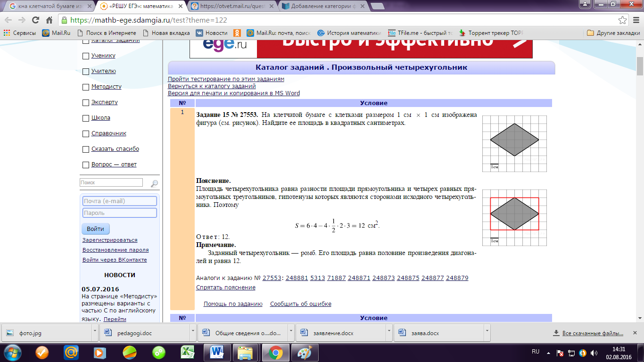Image resolution: width=644 pixels, height=362 pixels.
Task: Open Excel from the taskbar
Action: coord(188,352)
